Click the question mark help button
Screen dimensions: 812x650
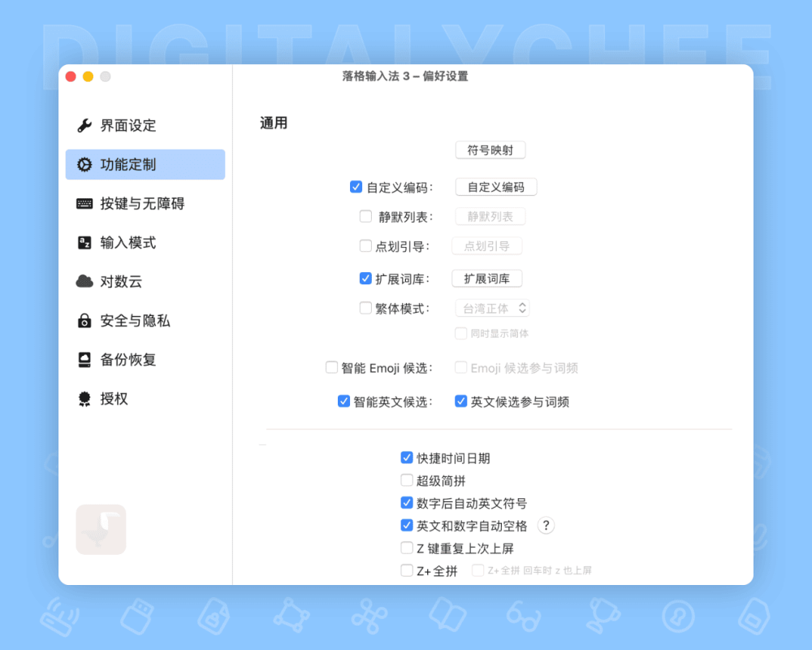546,526
